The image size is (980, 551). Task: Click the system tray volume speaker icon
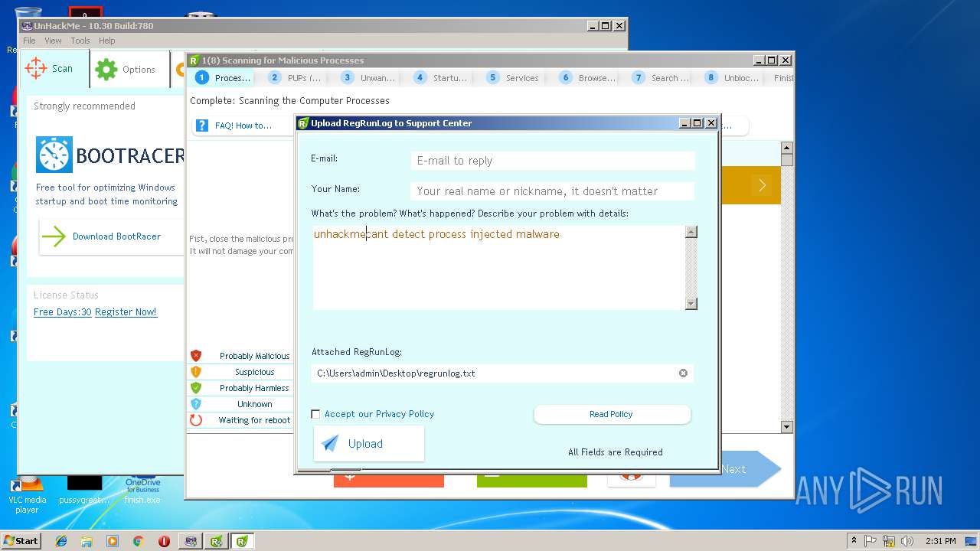click(907, 541)
